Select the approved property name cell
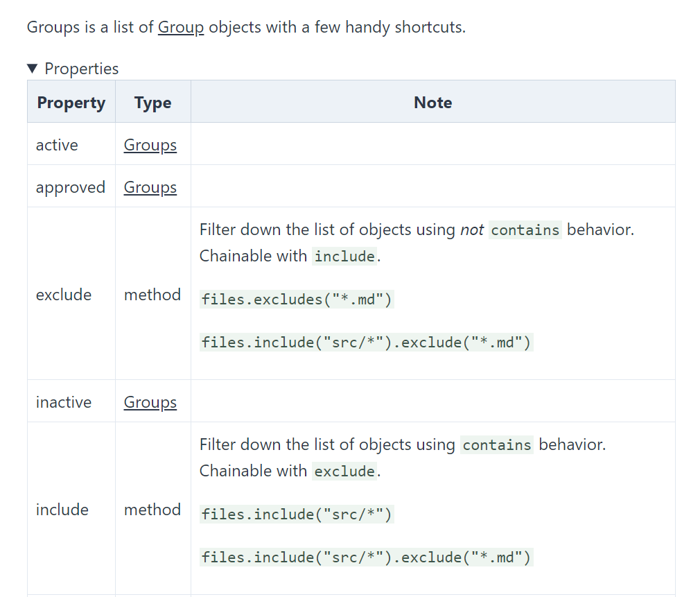Viewport: 700px width, 597px height. [x=70, y=187]
